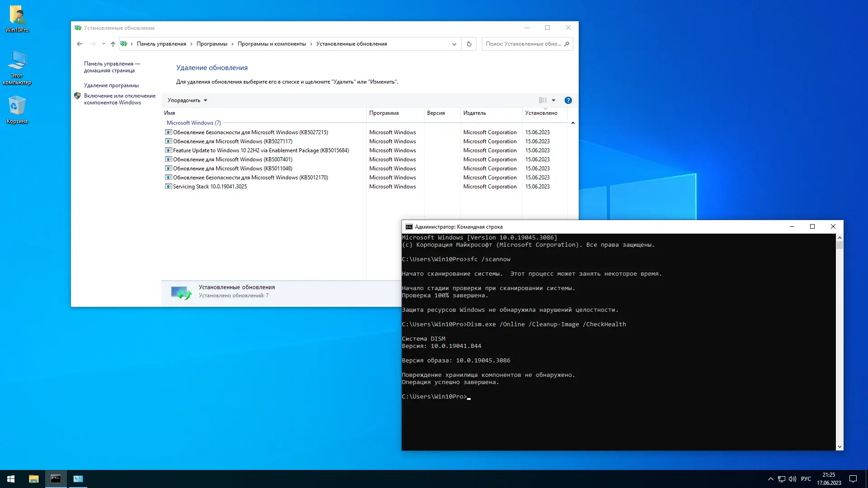Image resolution: width=868 pixels, height=488 pixels.
Task: Click the Back navigation arrow
Action: click(80, 44)
